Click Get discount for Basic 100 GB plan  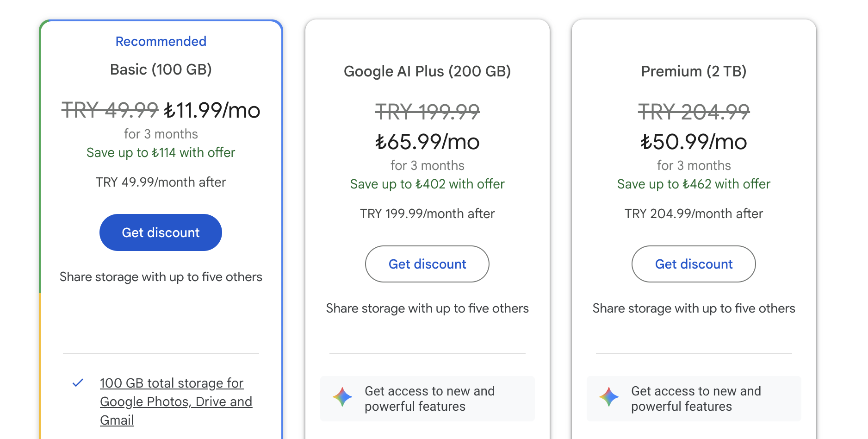[x=161, y=232]
